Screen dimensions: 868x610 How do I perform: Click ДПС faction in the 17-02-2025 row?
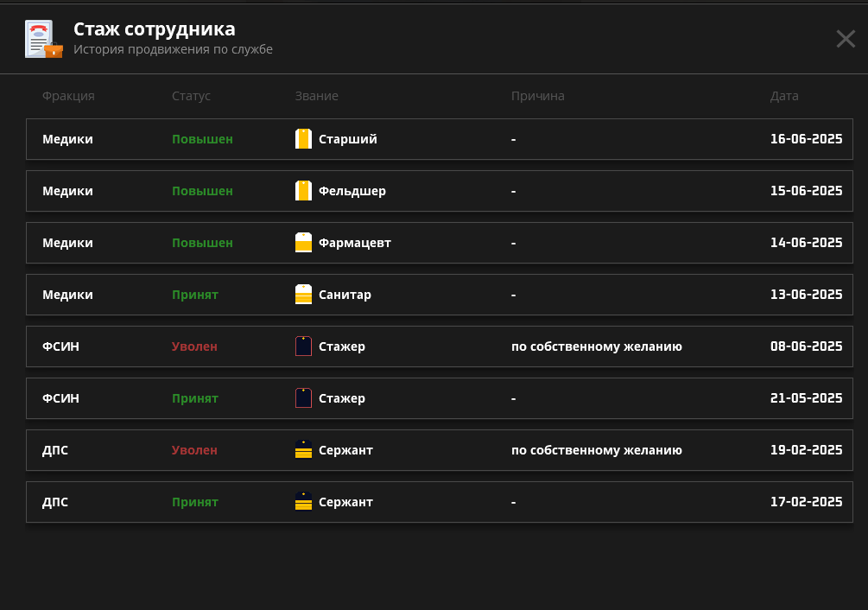click(x=55, y=502)
